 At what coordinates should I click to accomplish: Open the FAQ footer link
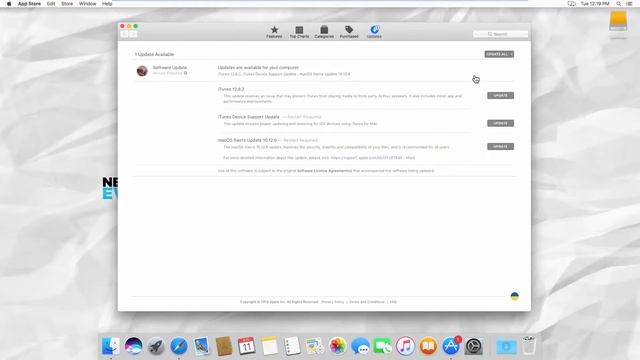[393, 302]
